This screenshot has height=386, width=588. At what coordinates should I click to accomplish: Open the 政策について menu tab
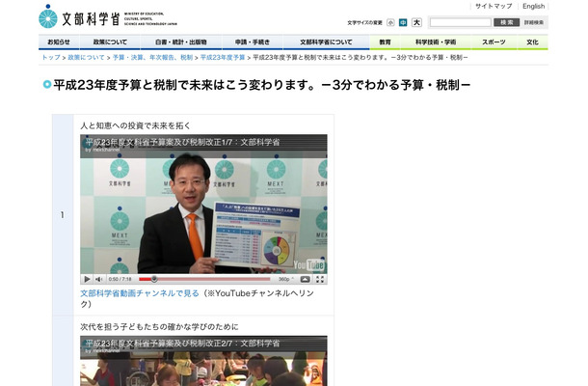point(110,42)
